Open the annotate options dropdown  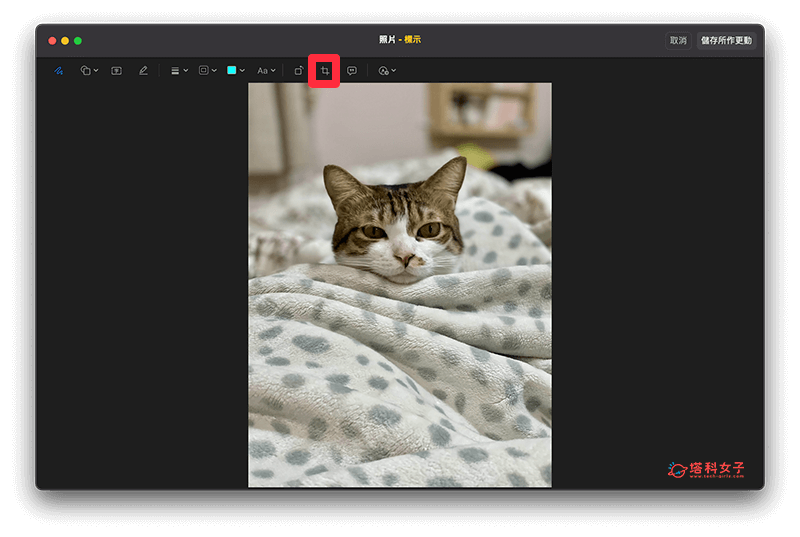[x=387, y=71]
